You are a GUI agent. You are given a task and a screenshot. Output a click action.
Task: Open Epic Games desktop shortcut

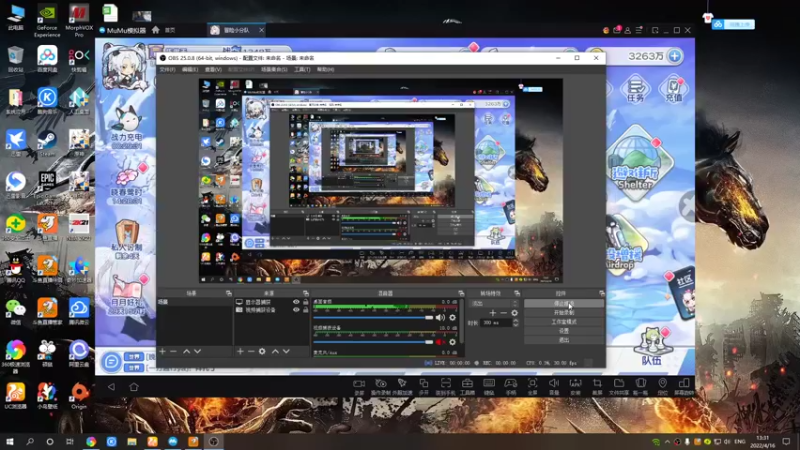pos(47,185)
